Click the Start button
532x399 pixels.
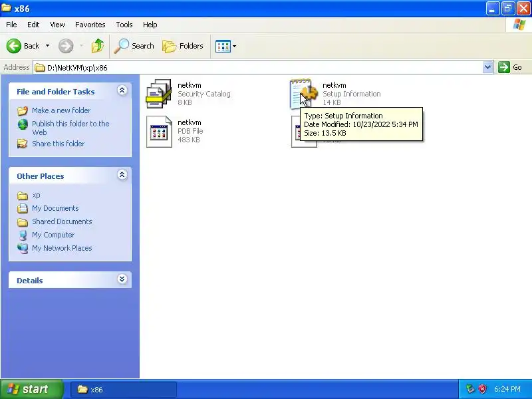[31, 389]
